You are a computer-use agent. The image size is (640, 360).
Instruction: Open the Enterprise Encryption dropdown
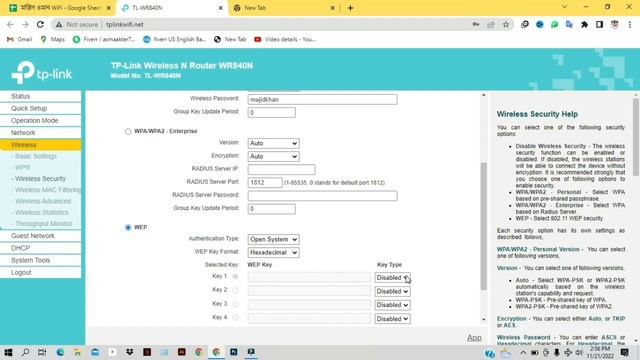tap(273, 156)
